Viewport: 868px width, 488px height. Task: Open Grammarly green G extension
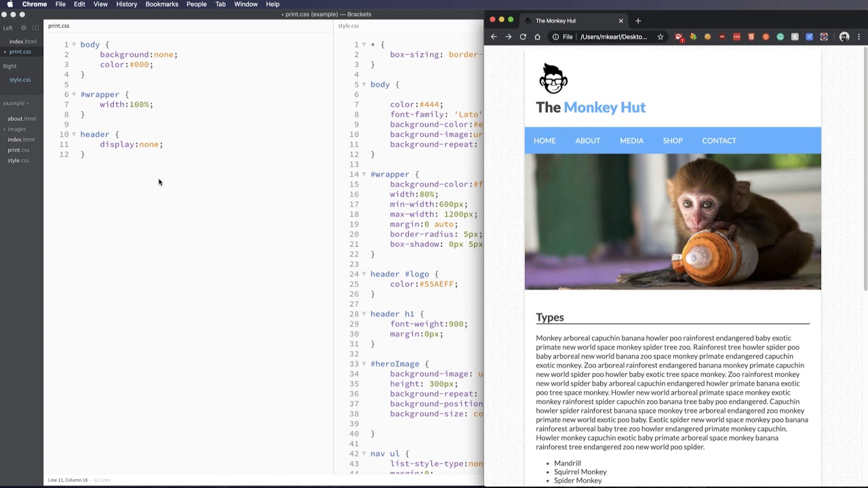click(x=780, y=37)
